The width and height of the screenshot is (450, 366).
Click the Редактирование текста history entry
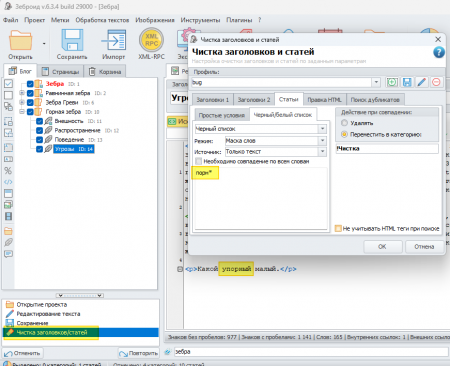48,314
